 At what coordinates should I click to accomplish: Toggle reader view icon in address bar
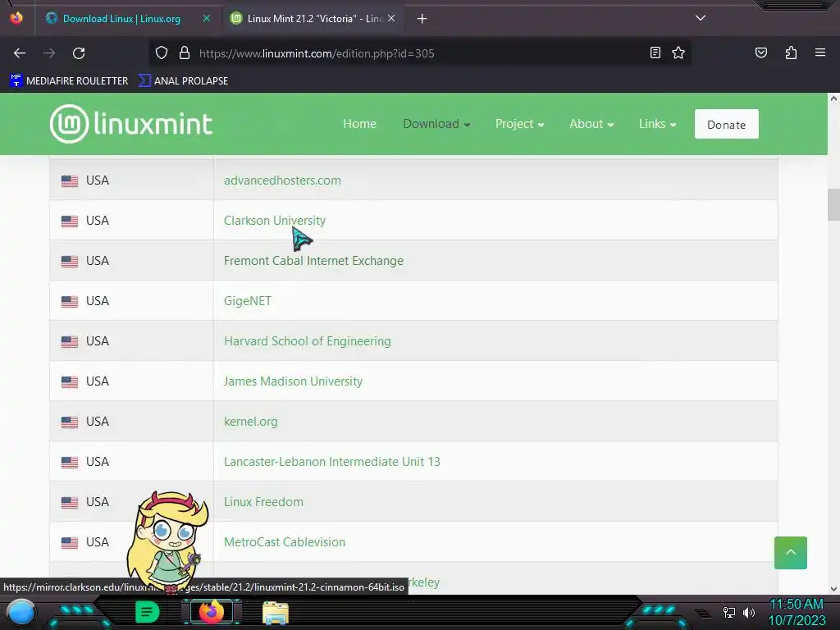coord(655,53)
